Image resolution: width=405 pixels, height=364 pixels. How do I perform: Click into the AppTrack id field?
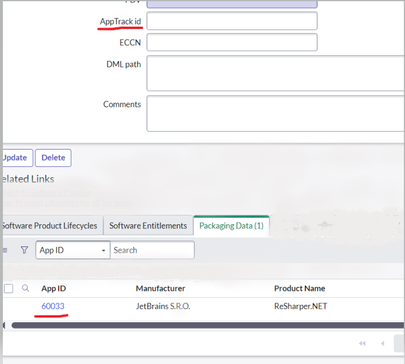[x=232, y=21]
